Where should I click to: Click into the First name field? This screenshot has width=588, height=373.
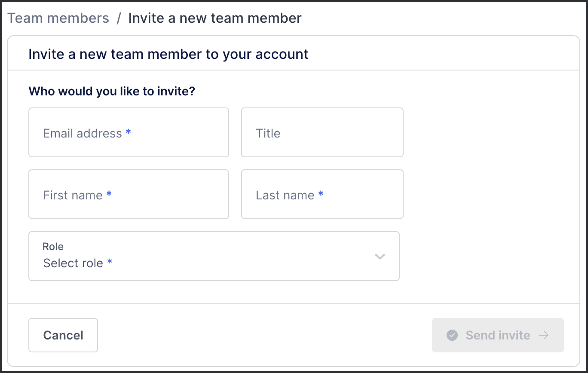(x=129, y=194)
